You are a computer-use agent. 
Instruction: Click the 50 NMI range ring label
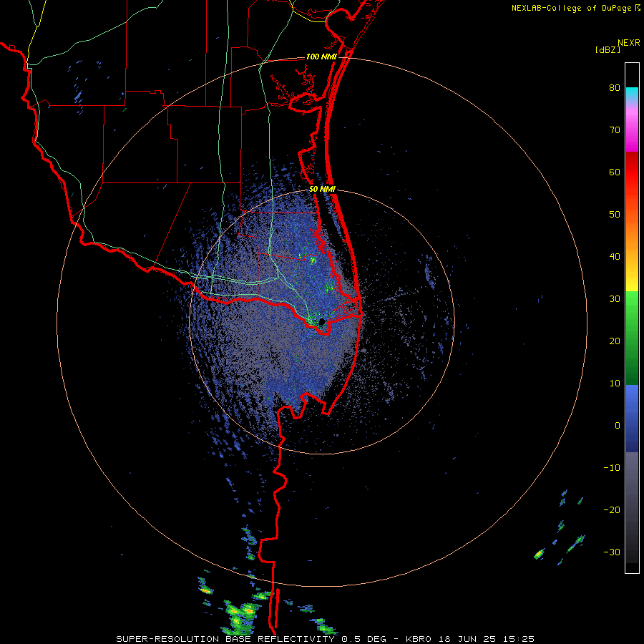[323, 190]
